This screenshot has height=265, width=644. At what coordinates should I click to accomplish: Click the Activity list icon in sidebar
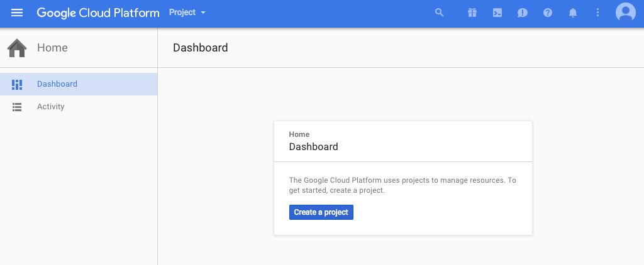(x=17, y=107)
